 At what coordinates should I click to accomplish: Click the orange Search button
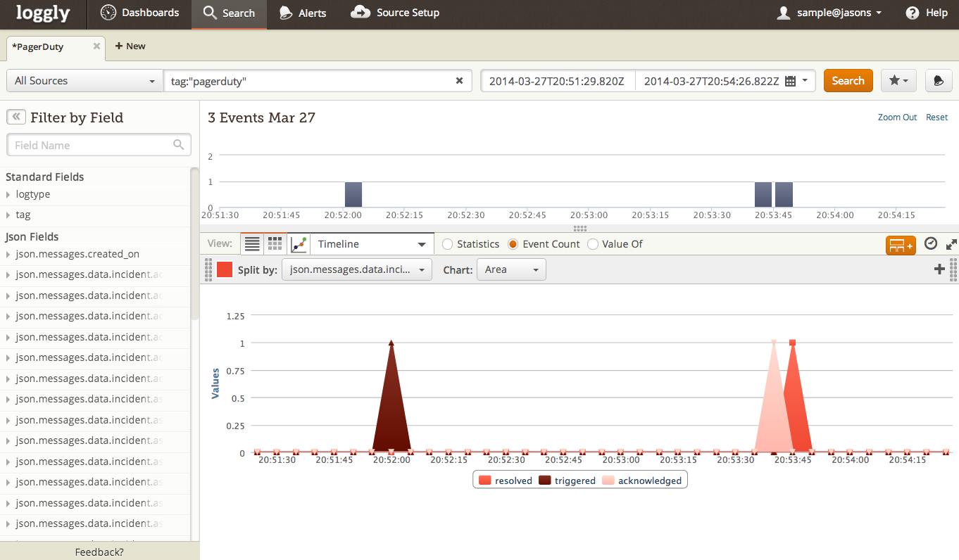[848, 81]
